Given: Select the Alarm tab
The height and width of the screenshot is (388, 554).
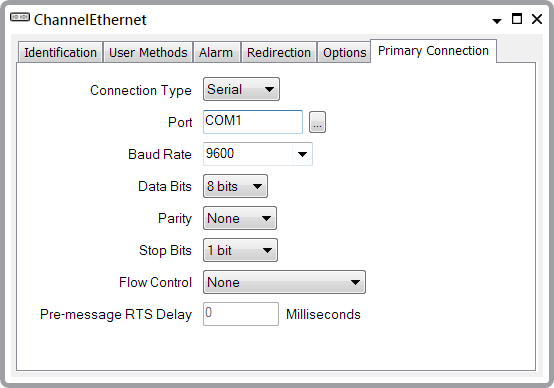Looking at the screenshot, I should point(216,52).
